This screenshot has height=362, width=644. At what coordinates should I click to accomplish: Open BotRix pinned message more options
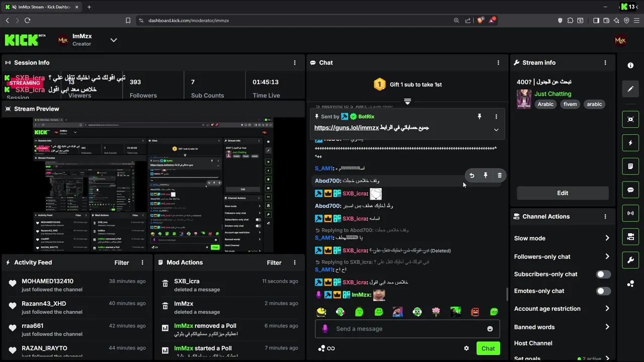pos(496,117)
